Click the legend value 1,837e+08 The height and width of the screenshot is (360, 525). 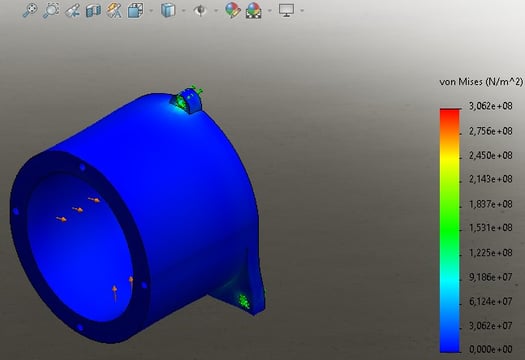491,204
